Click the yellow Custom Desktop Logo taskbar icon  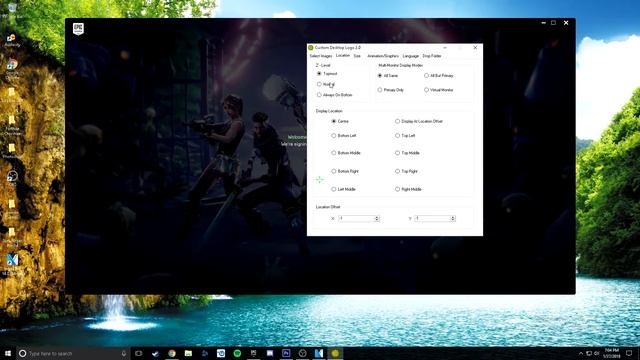click(335, 353)
